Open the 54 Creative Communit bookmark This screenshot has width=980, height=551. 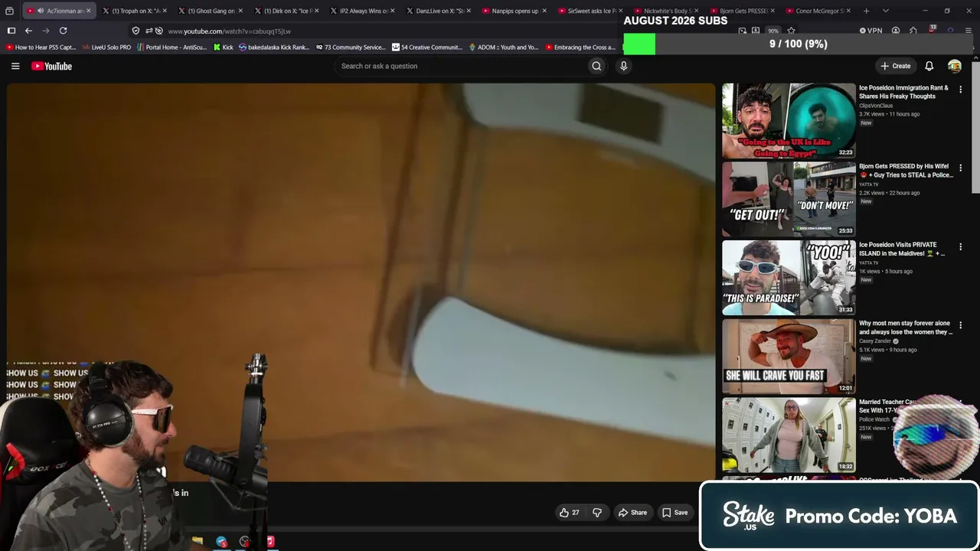pos(427,47)
